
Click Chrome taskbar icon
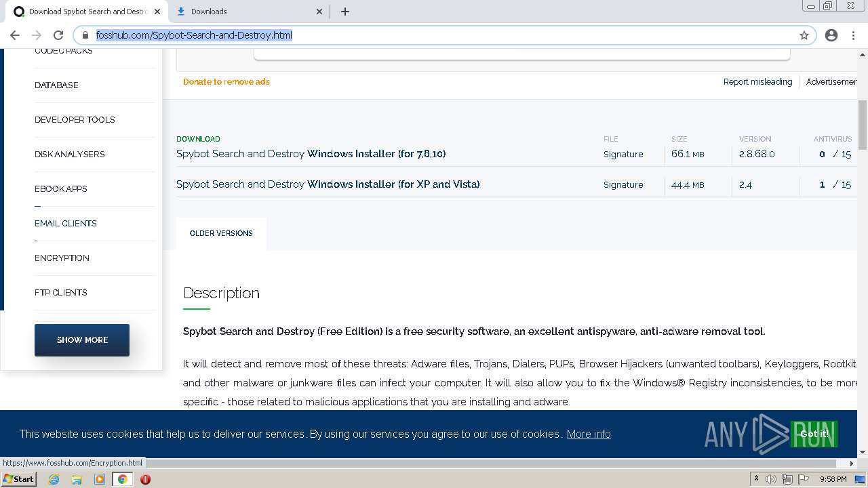point(122,479)
